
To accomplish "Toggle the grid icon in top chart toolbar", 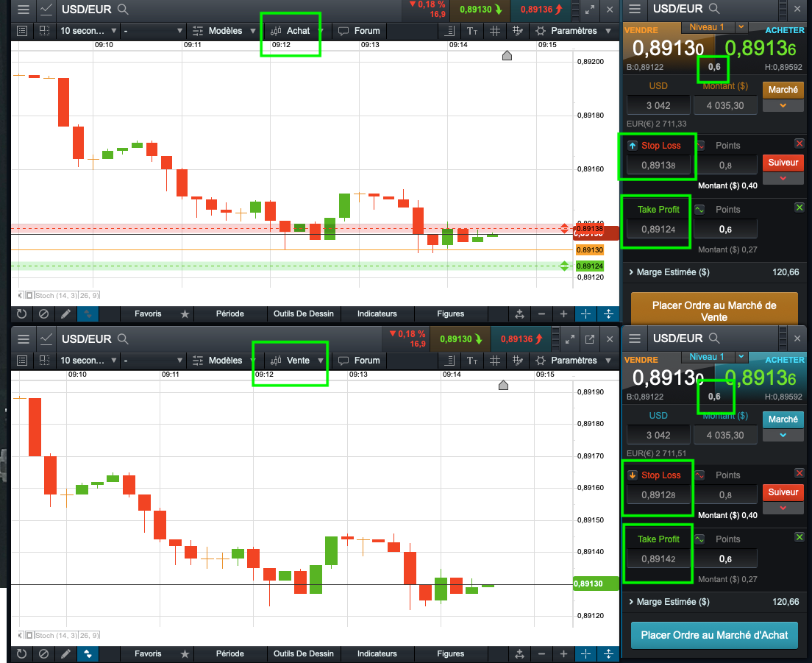I will tap(495, 31).
